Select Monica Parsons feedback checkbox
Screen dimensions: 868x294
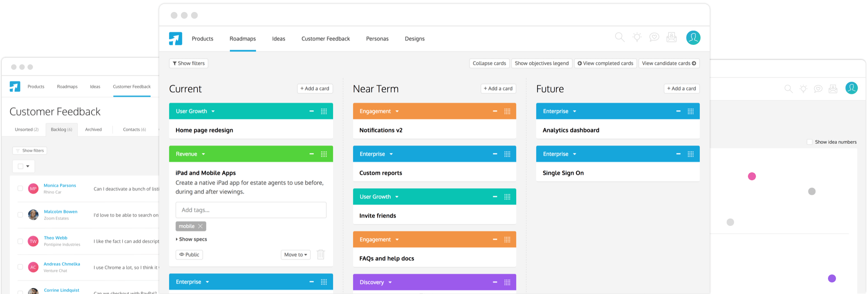[x=20, y=188]
